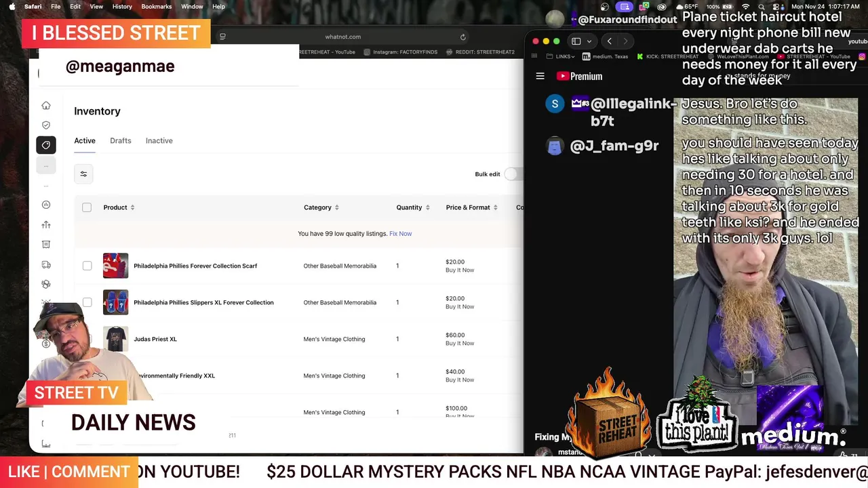Turn on the Bulk edit switch
Viewport: 868px width, 488px height.
click(x=513, y=174)
